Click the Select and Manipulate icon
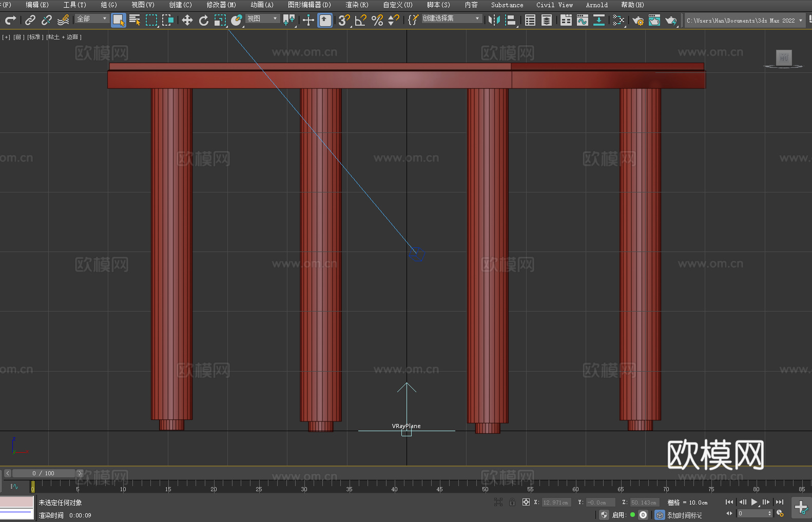 coord(308,20)
